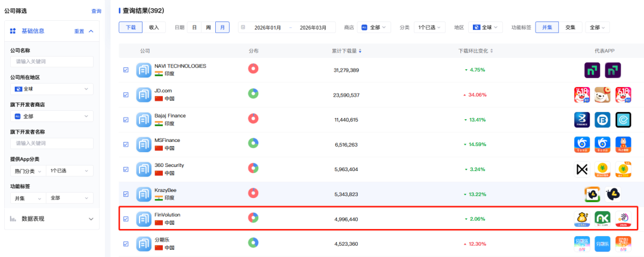Open JD.com company icon
This screenshot has width=644, height=257.
[144, 95]
